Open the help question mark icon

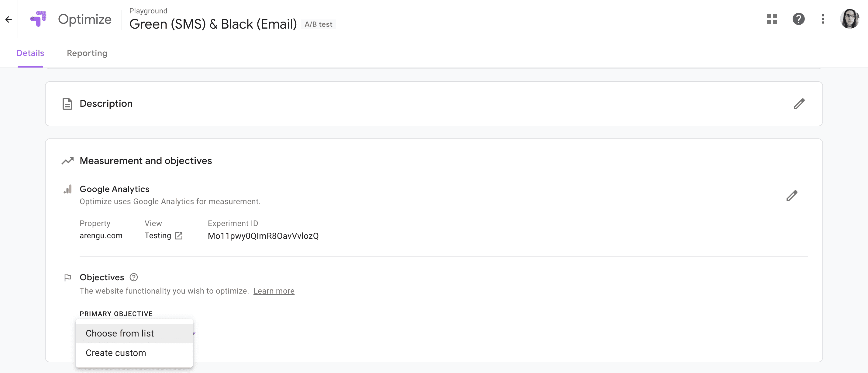point(798,19)
